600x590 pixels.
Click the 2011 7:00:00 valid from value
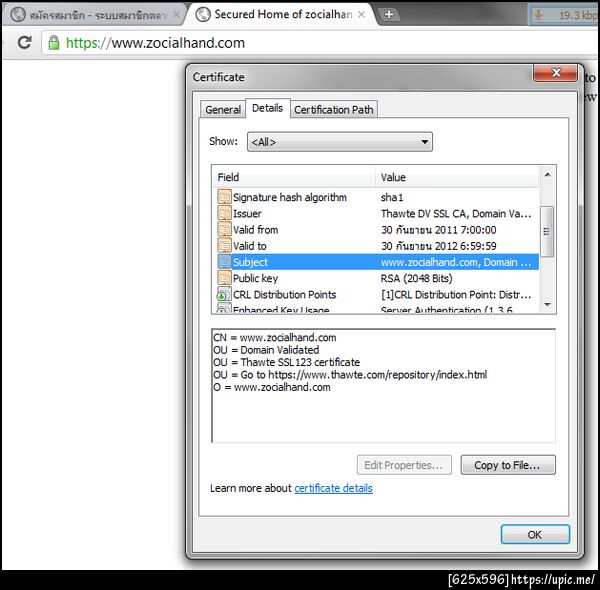439,230
